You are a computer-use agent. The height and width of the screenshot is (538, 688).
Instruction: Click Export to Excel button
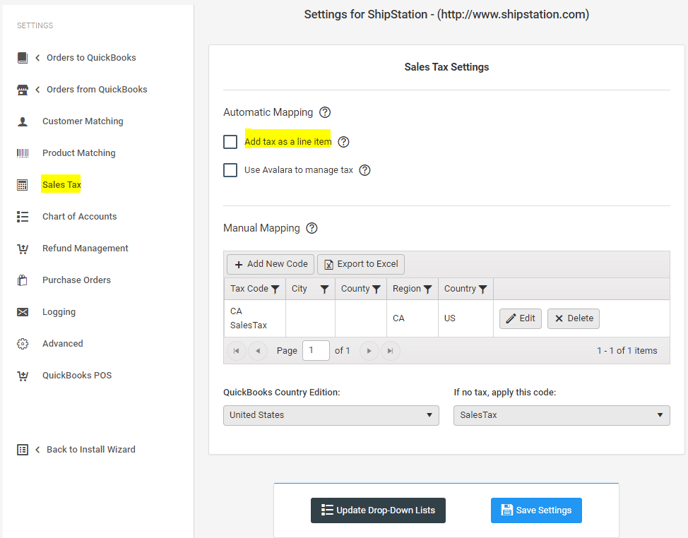(361, 264)
